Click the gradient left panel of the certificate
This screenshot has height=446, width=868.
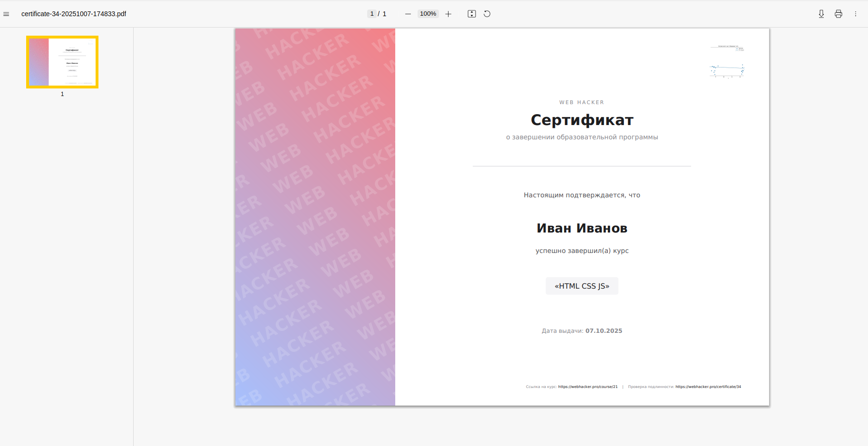[x=314, y=217]
